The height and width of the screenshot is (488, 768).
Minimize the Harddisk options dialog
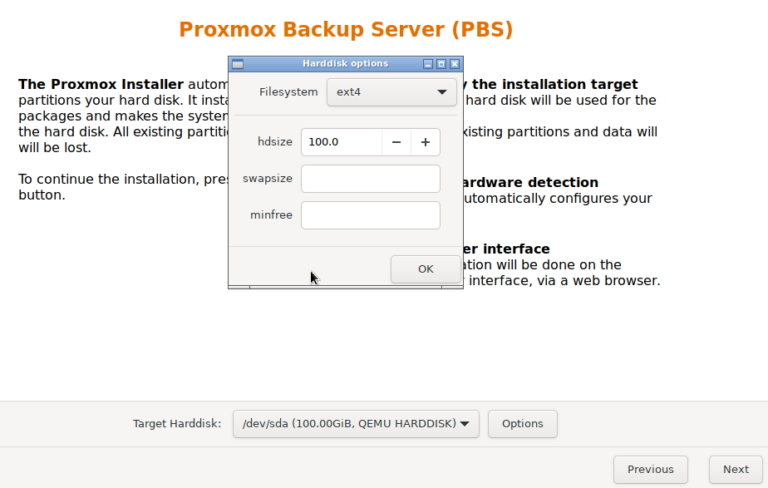[x=428, y=64]
